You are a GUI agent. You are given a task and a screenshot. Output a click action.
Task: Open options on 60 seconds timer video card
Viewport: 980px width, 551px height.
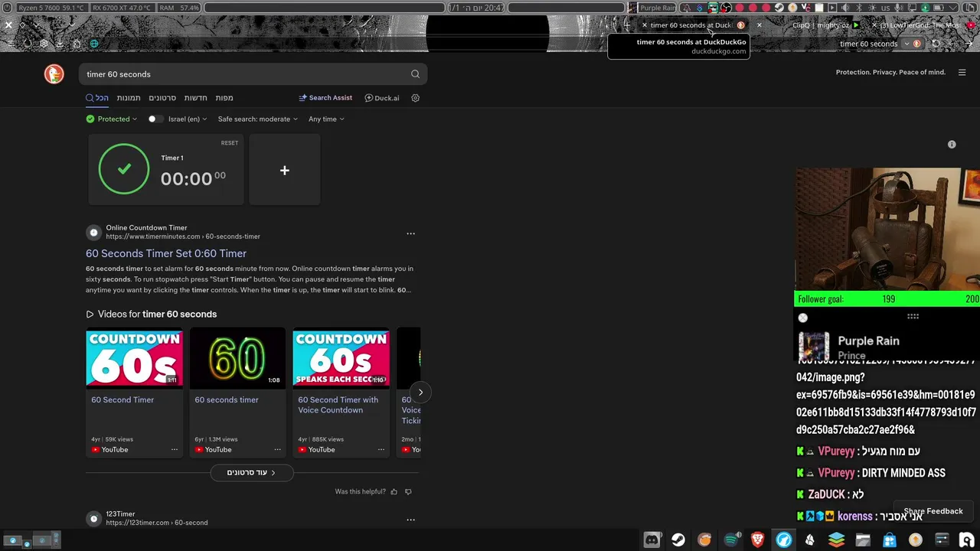277,449
